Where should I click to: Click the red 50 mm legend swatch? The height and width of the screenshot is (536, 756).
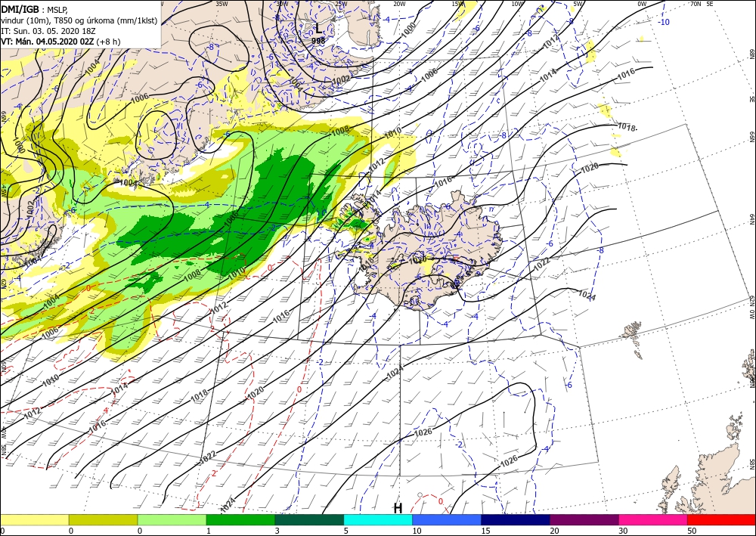tap(721, 519)
